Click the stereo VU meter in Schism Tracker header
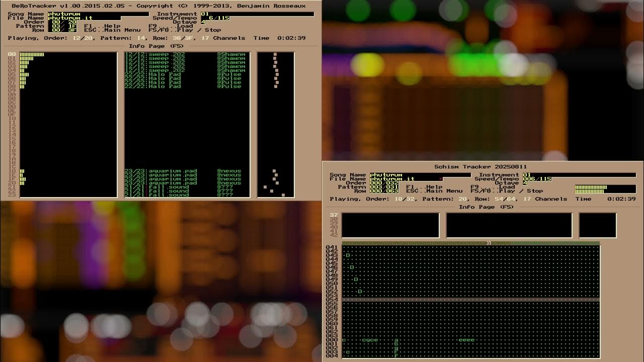 point(605,189)
